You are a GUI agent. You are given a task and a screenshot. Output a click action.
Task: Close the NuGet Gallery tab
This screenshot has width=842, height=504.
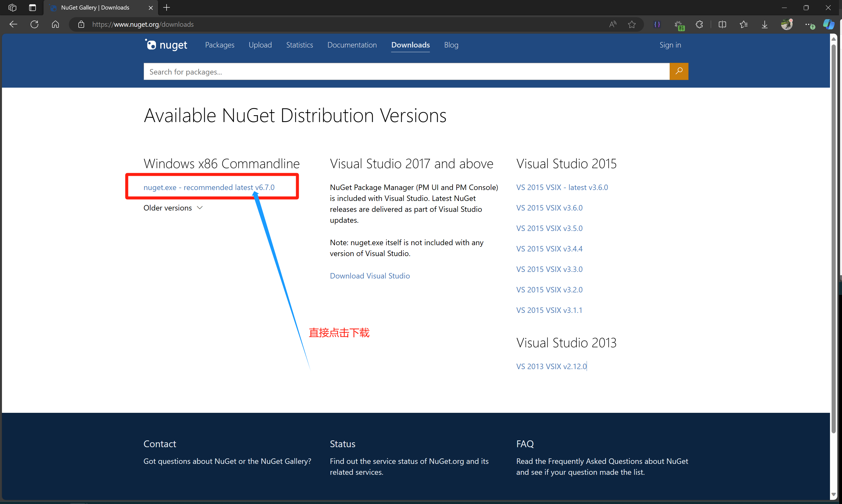150,7
